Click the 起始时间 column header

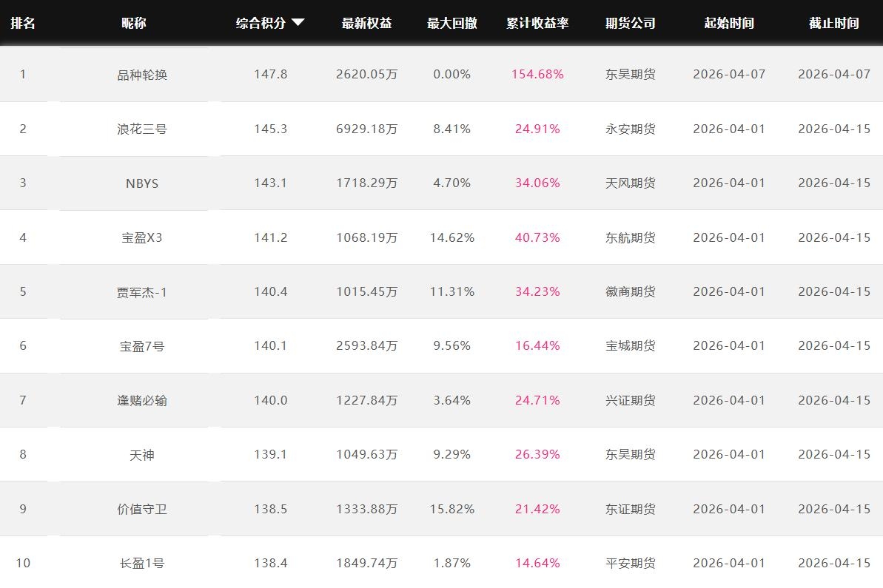click(x=729, y=23)
